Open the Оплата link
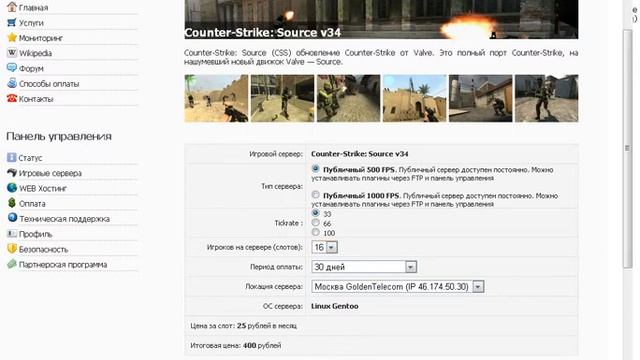 tap(32, 204)
